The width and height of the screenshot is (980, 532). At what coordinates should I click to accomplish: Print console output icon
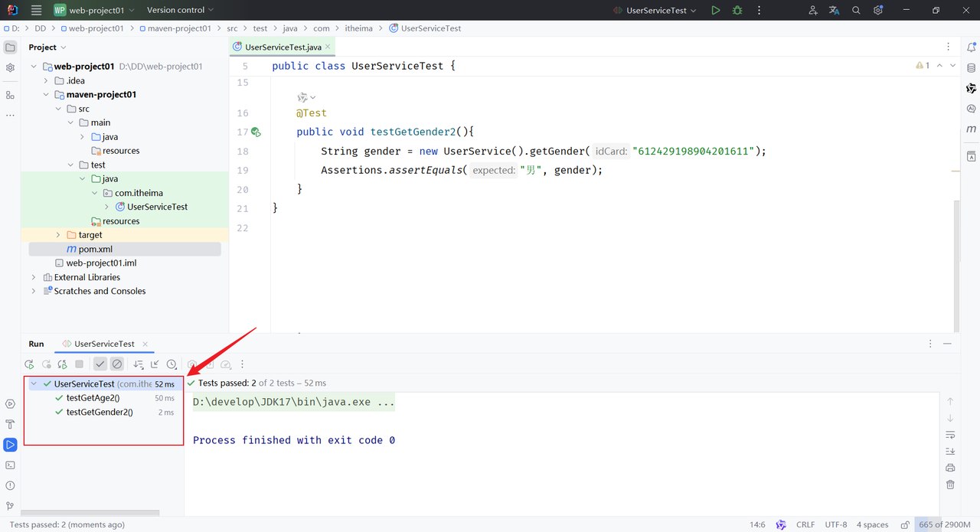(x=950, y=468)
